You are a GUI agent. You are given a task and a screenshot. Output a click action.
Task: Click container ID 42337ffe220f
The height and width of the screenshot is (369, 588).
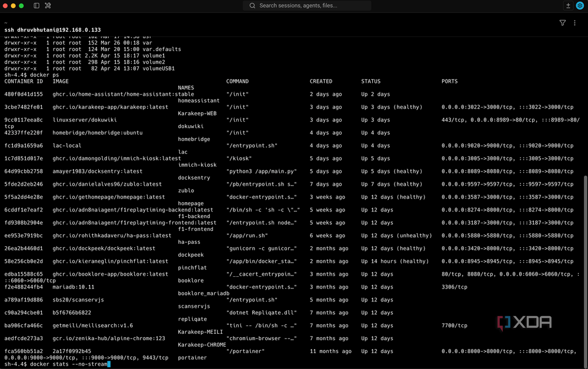click(24, 133)
